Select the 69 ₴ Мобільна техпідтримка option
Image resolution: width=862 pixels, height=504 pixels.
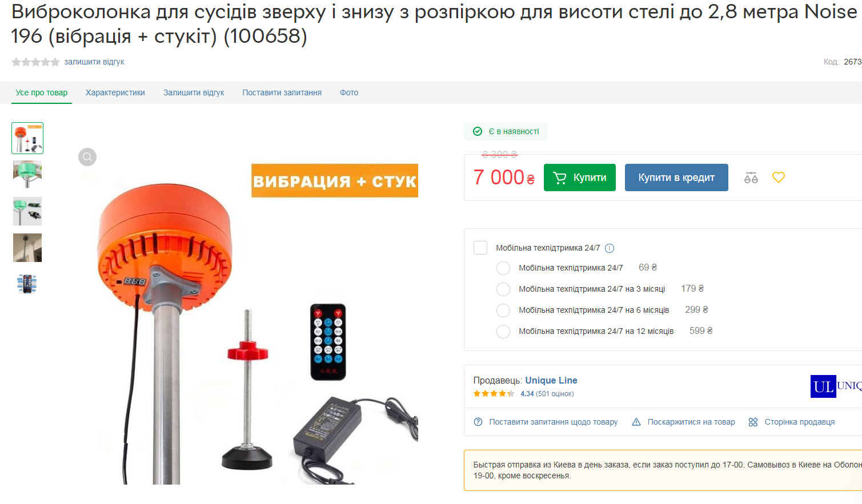(503, 268)
